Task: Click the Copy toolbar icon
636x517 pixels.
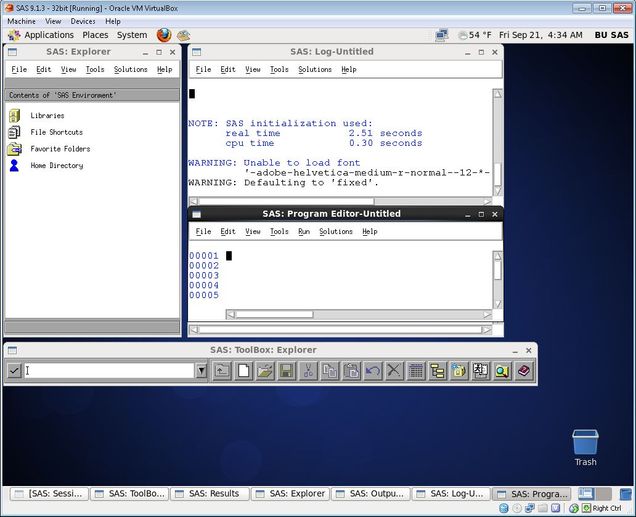Action: [x=329, y=371]
